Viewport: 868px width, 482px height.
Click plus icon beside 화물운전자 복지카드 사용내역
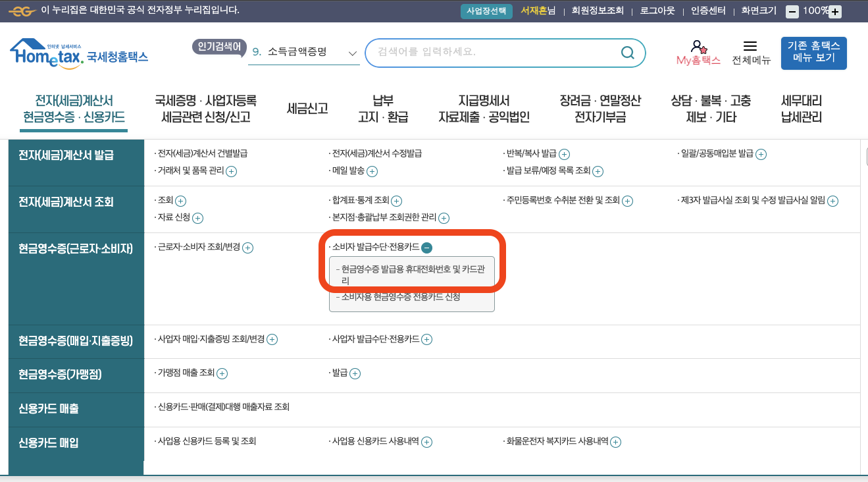[x=615, y=442]
